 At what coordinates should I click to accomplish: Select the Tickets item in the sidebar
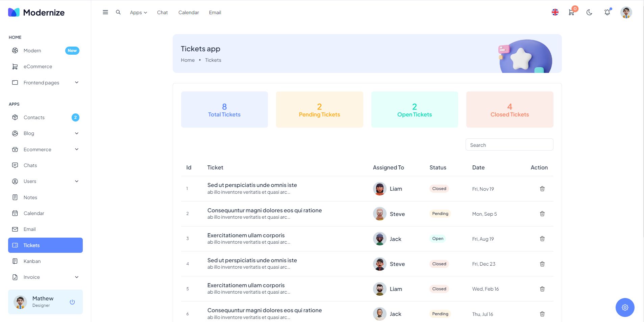(x=45, y=245)
